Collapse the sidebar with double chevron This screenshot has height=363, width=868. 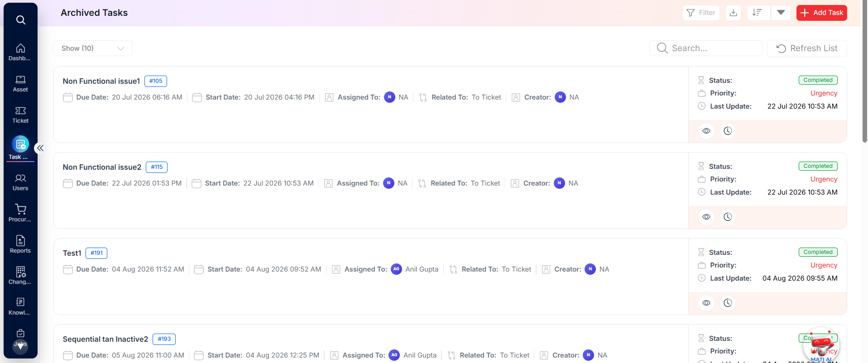(40, 148)
